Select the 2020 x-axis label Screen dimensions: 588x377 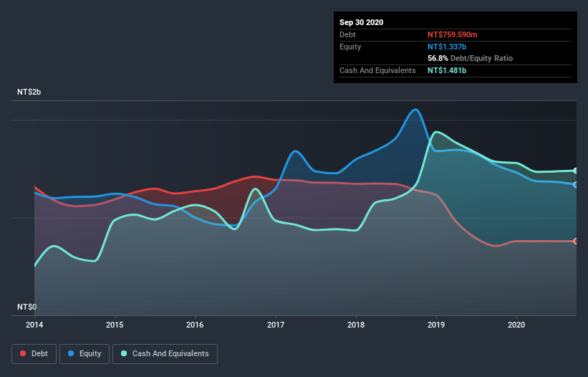(516, 325)
